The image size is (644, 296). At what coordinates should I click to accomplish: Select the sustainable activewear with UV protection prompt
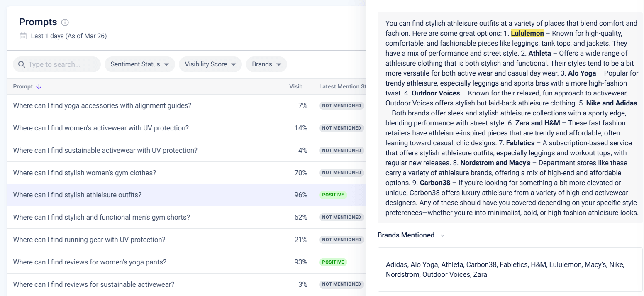click(x=105, y=150)
